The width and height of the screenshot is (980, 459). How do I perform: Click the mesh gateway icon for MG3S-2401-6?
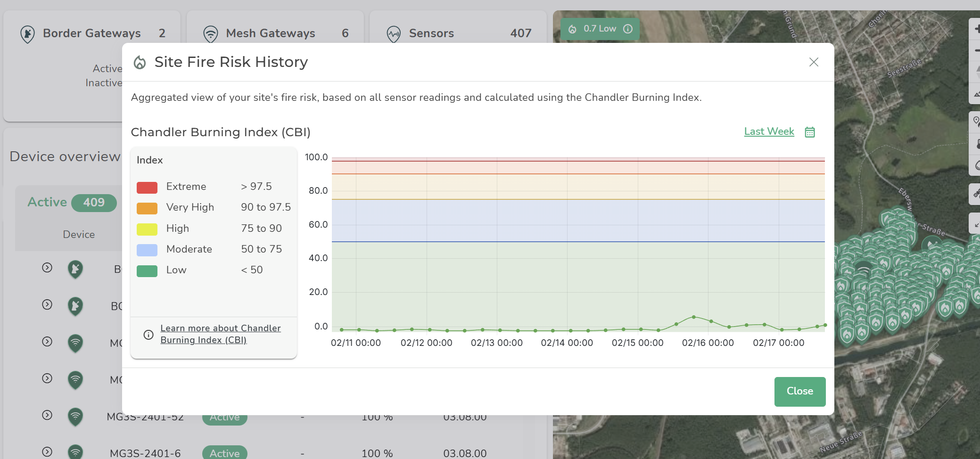tap(75, 452)
